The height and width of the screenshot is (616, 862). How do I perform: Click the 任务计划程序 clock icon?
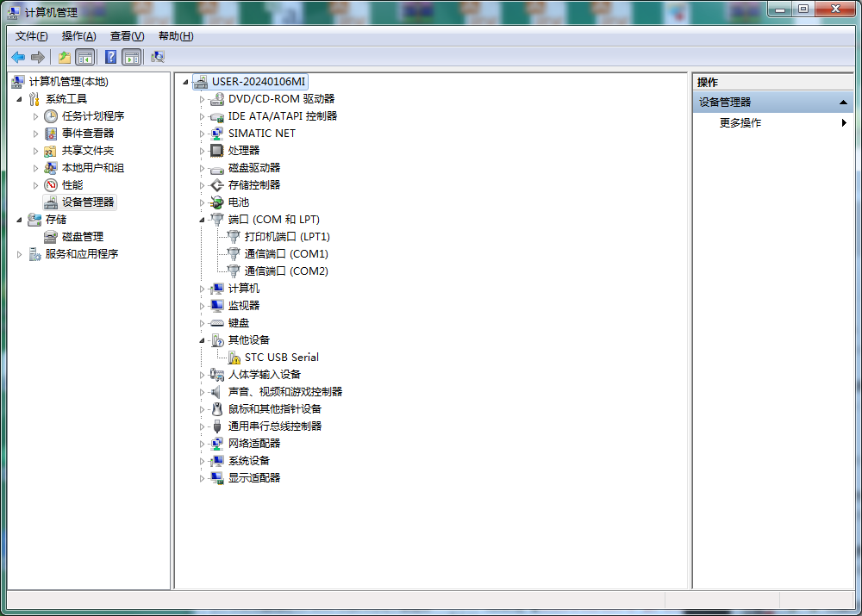coord(51,116)
